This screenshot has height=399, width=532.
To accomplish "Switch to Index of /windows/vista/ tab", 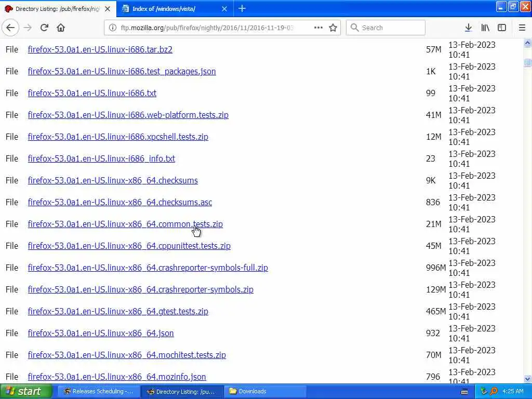I will pos(175,9).
